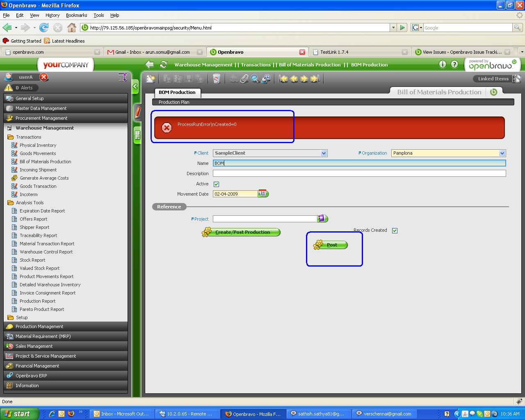Click the Latest Headlines bookmark
The height and width of the screenshot is (420, 525).
point(64,41)
